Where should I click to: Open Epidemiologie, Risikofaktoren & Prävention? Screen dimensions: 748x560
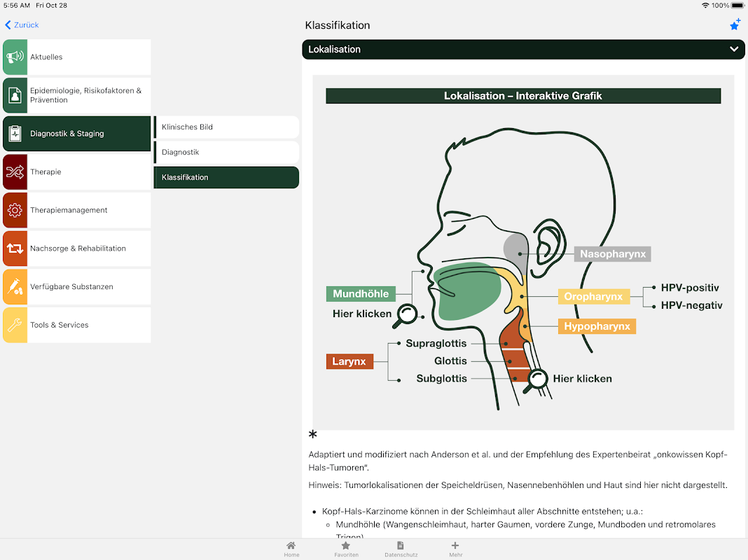coord(77,95)
